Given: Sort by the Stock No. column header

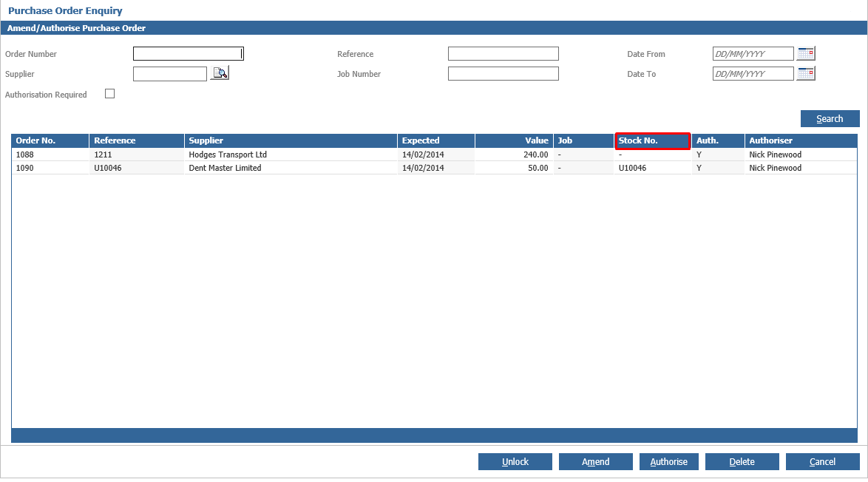Looking at the screenshot, I should coord(652,140).
